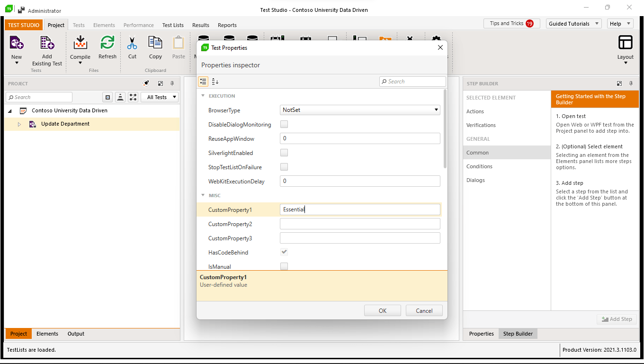Click the connected-nodes icon in Project toolbar
The image size is (644, 364).
[x=133, y=97]
